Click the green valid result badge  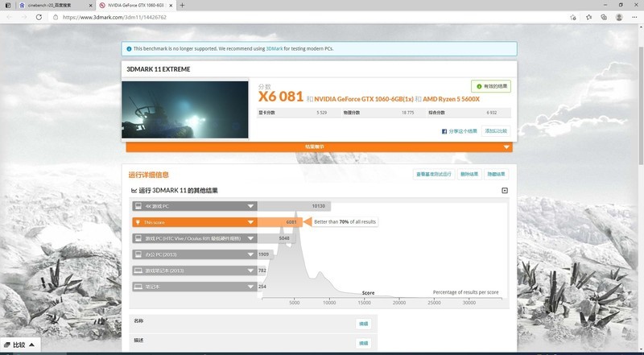click(x=491, y=86)
